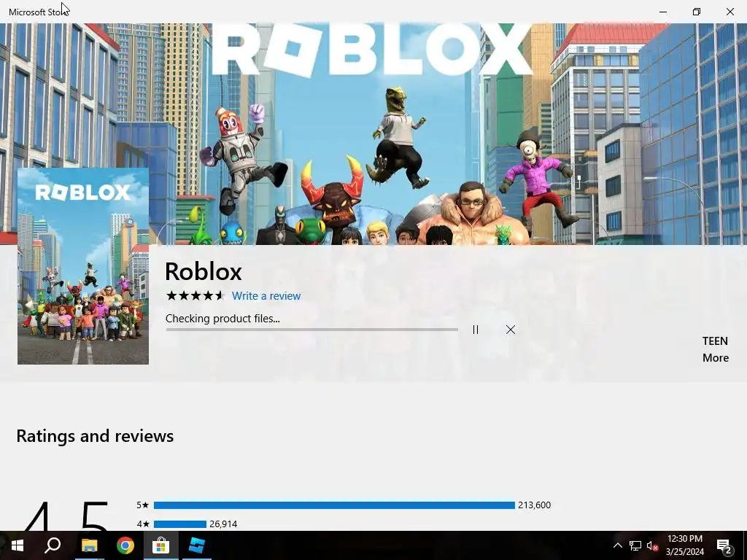Click the Checking product files status text
This screenshot has width=747, height=560.
tap(222, 319)
